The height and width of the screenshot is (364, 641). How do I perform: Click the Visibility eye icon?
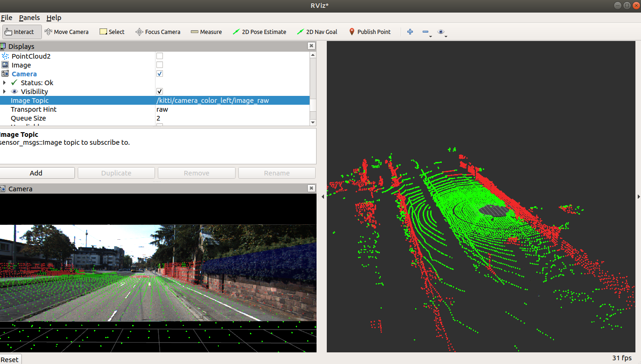click(x=14, y=92)
